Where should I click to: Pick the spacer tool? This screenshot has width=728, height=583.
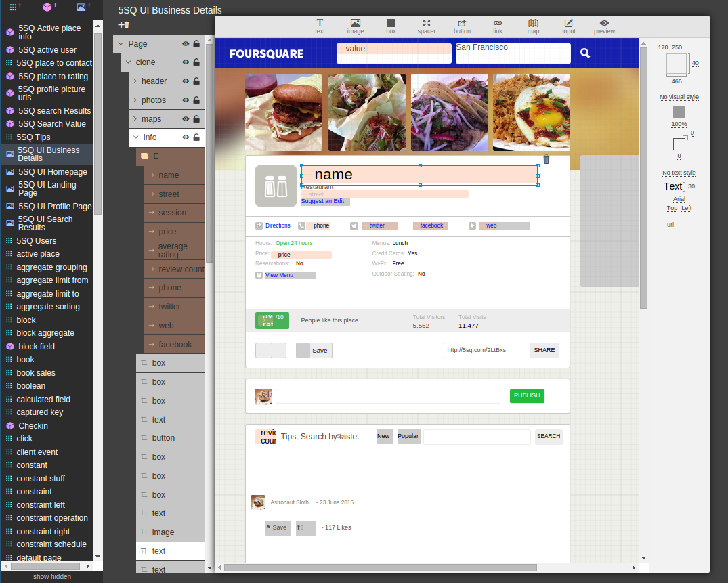[427, 26]
